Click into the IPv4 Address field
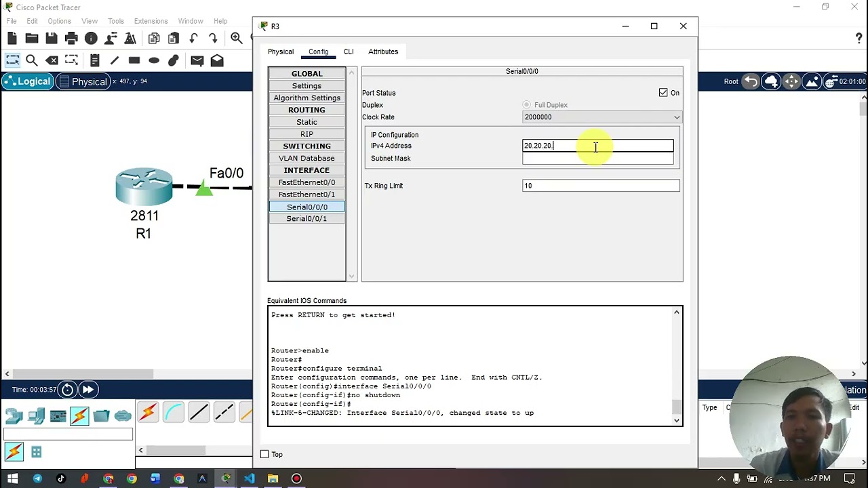868x488 pixels. [597, 146]
